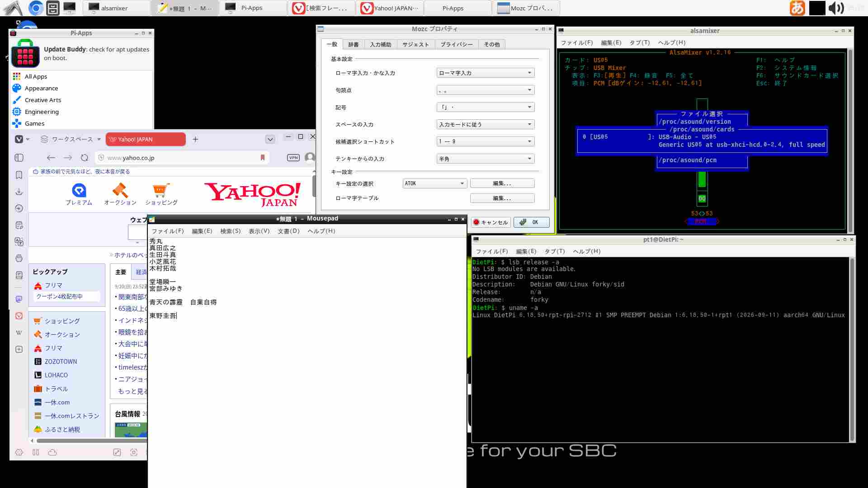Screen dimensions: 868x488
Task: Switch to the 辞書 tab in Mozc
Action: 354,44
